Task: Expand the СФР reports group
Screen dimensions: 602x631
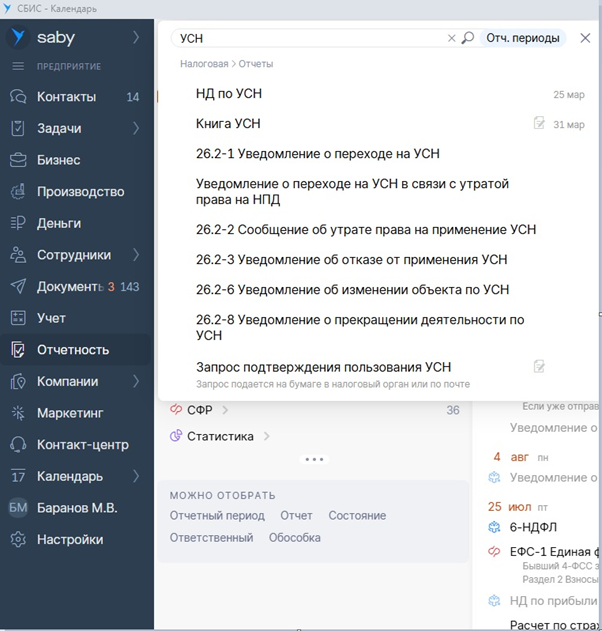Action: coord(225,410)
